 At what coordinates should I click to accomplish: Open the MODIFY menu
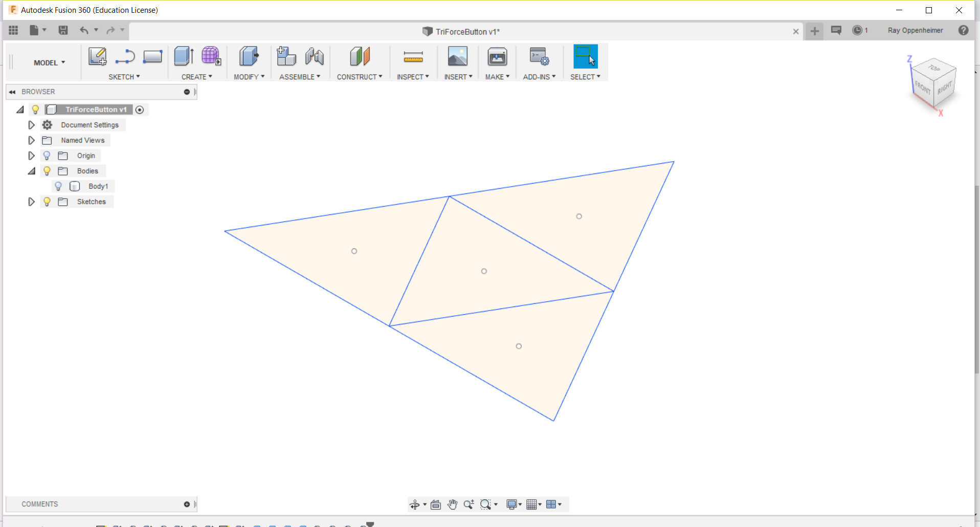(x=249, y=77)
